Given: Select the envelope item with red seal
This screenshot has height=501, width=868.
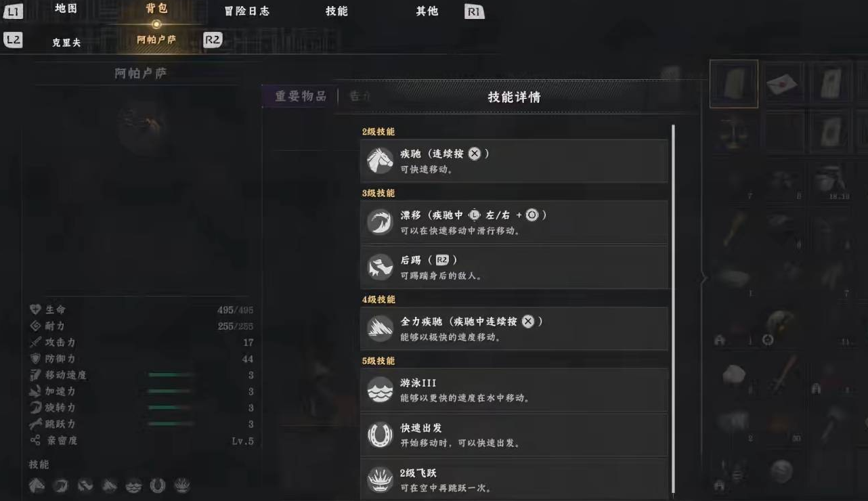Looking at the screenshot, I should (783, 83).
